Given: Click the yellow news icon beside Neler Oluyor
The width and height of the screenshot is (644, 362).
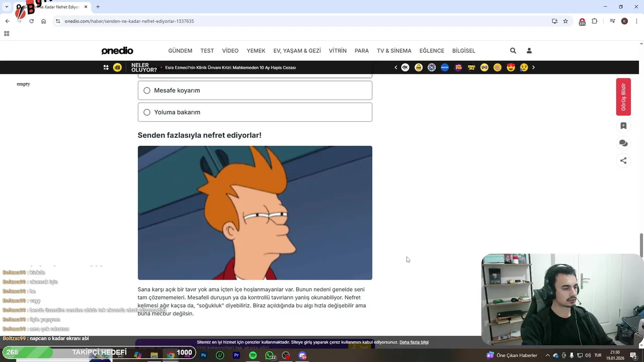Looking at the screenshot, I should (117, 67).
